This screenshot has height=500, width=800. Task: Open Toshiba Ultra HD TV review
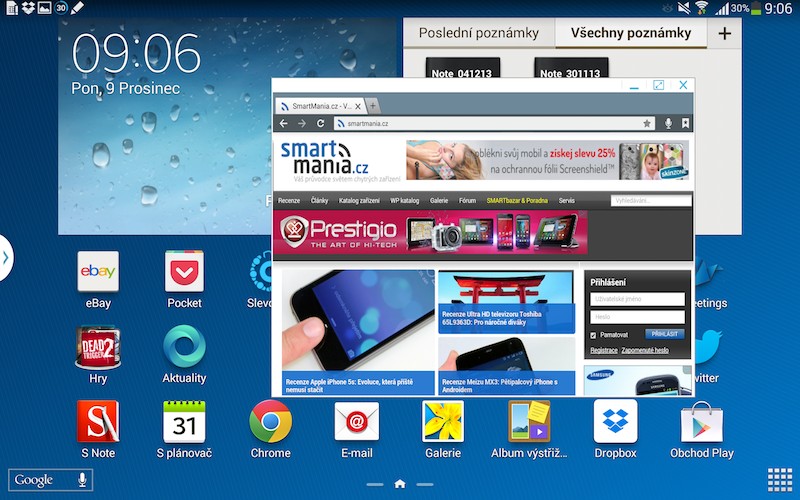click(506, 302)
